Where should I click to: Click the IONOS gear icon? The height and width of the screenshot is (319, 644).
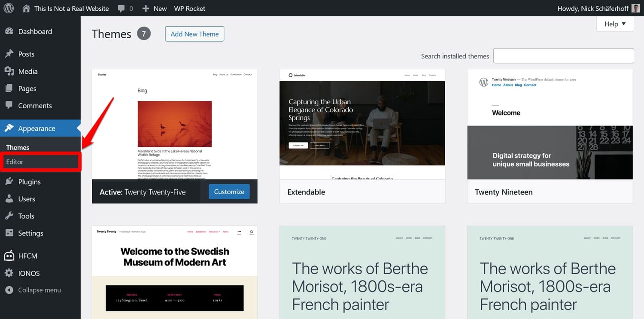[9, 273]
